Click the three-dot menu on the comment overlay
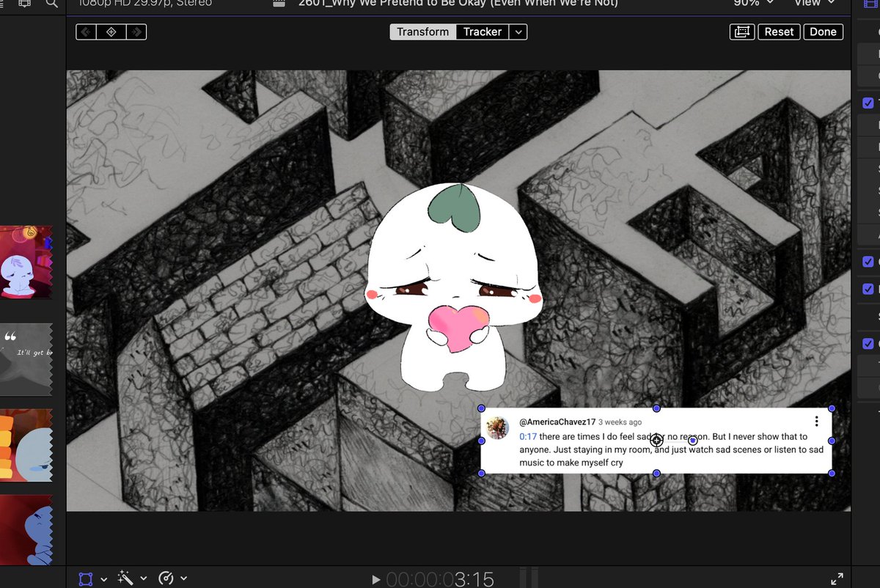The height and width of the screenshot is (588, 880). (x=816, y=422)
